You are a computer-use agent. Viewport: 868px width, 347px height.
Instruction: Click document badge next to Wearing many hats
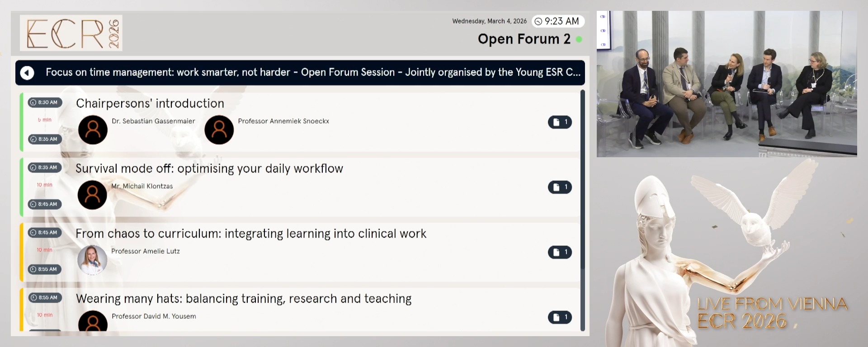[x=560, y=317]
